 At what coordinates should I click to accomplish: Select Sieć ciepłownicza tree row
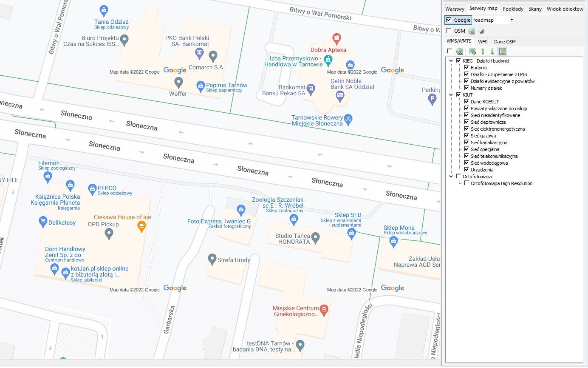tap(488, 122)
